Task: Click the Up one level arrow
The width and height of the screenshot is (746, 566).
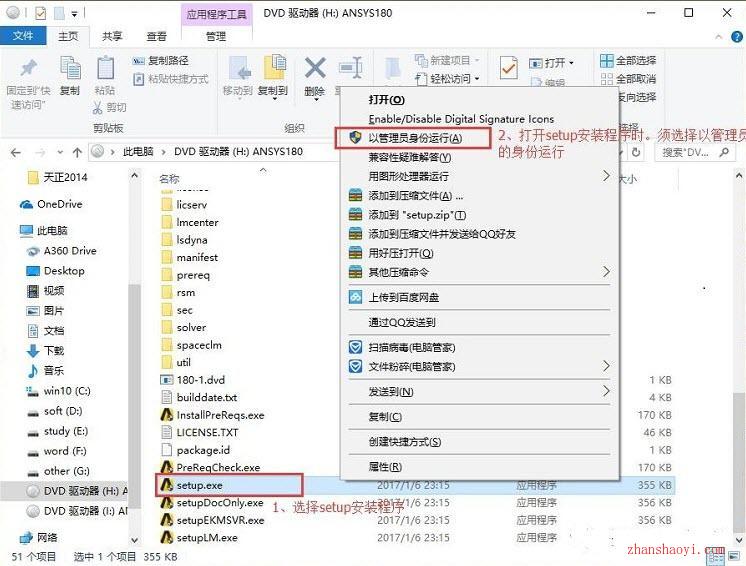Action: 77,152
